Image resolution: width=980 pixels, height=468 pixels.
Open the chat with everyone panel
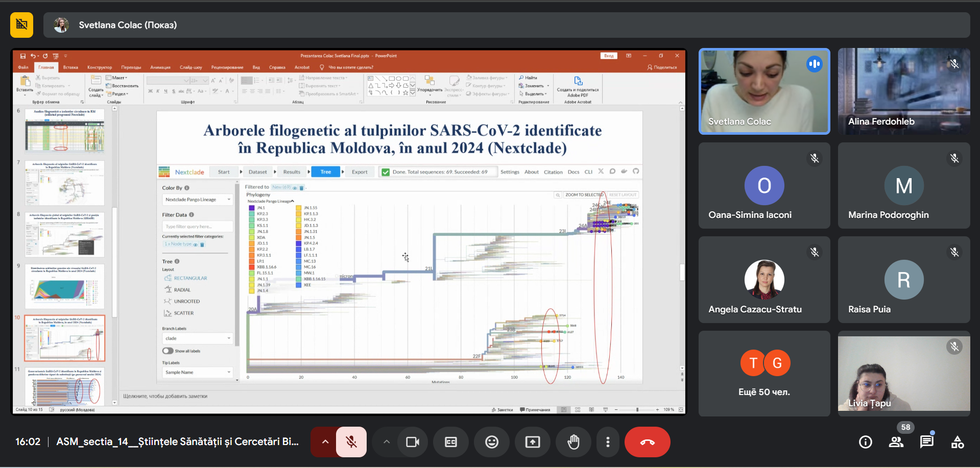click(x=927, y=442)
